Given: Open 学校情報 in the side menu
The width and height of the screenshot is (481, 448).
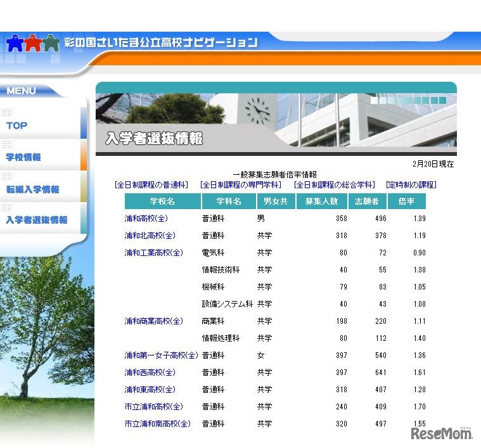Looking at the screenshot, I should 23,157.
